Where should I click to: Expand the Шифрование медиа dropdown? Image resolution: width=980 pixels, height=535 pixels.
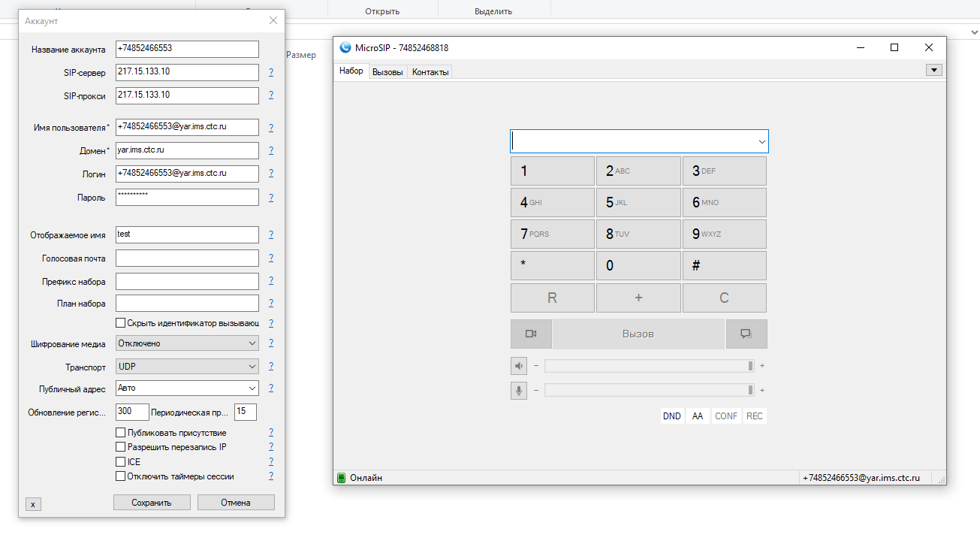(x=187, y=343)
